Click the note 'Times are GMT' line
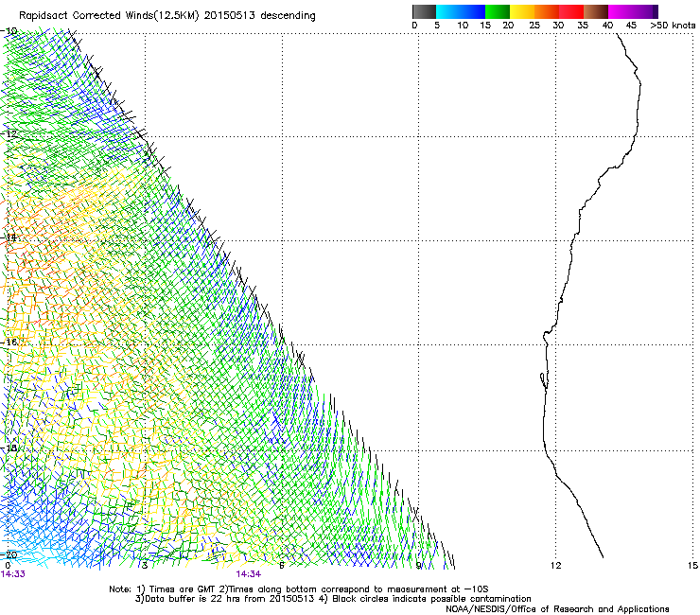700x615 pixels. pos(299,589)
